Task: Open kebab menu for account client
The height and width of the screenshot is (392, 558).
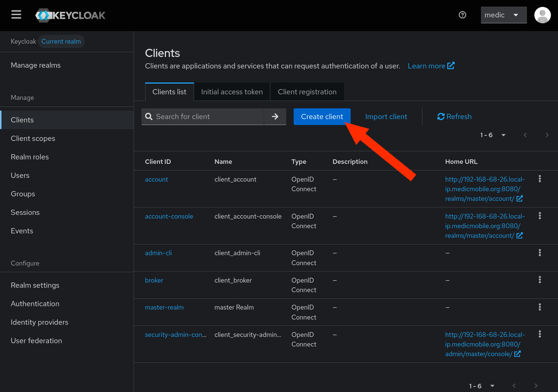Action: 540,179
